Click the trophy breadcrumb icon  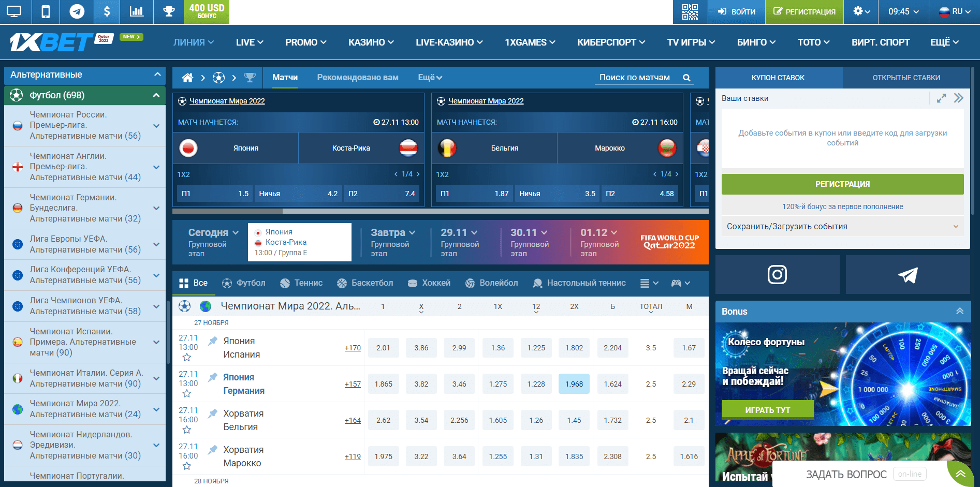pos(250,78)
